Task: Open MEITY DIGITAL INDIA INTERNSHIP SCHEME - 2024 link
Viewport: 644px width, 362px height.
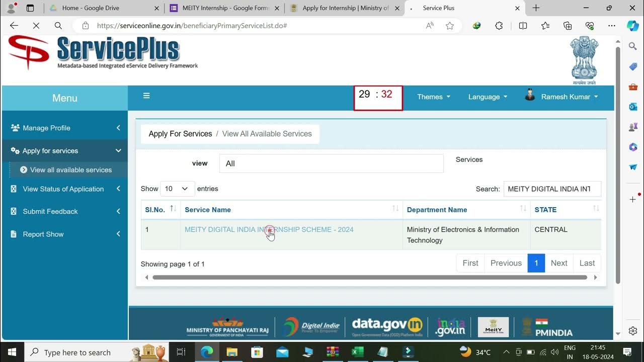Action: click(x=269, y=229)
